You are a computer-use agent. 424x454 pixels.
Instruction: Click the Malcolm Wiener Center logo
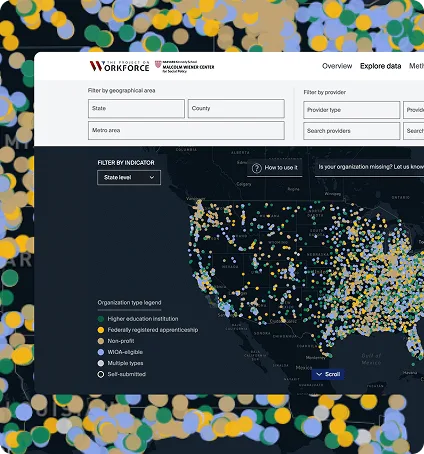point(185,66)
